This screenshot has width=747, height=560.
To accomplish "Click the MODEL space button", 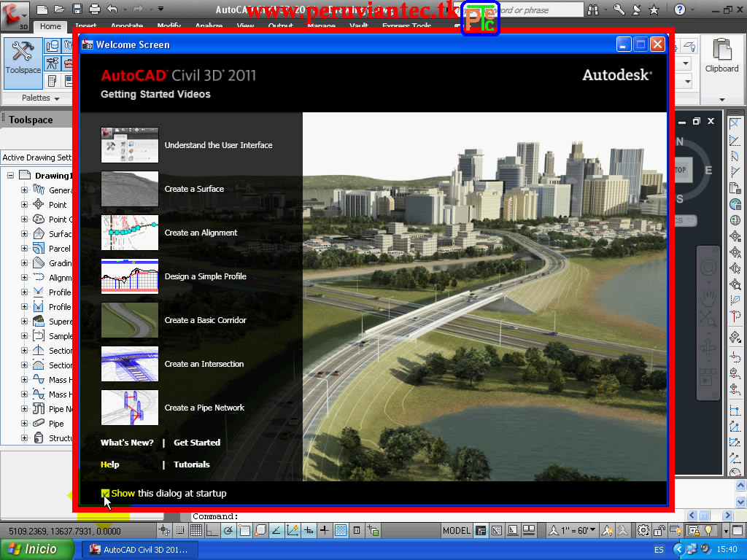I will pyautogui.click(x=457, y=530).
